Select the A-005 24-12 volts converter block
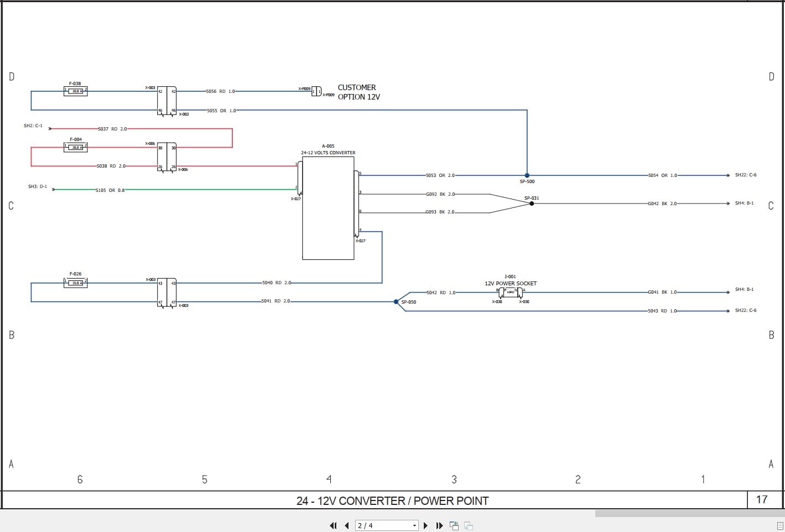The image size is (785, 532). point(328,208)
